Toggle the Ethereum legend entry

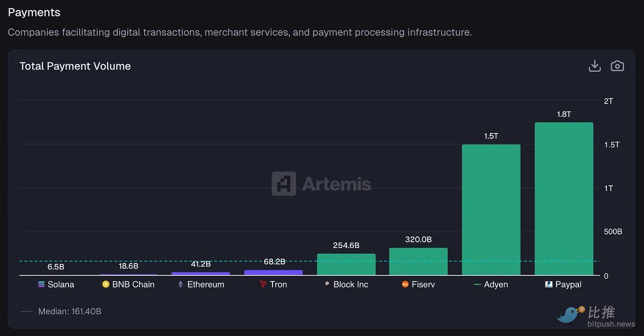click(201, 284)
